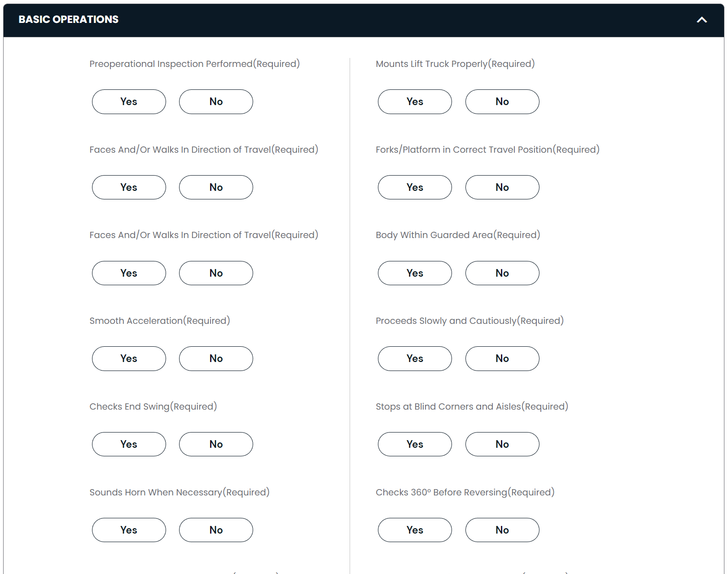728x574 pixels.
Task: Answer No for Body Within Guarded Area
Action: pyautogui.click(x=502, y=273)
